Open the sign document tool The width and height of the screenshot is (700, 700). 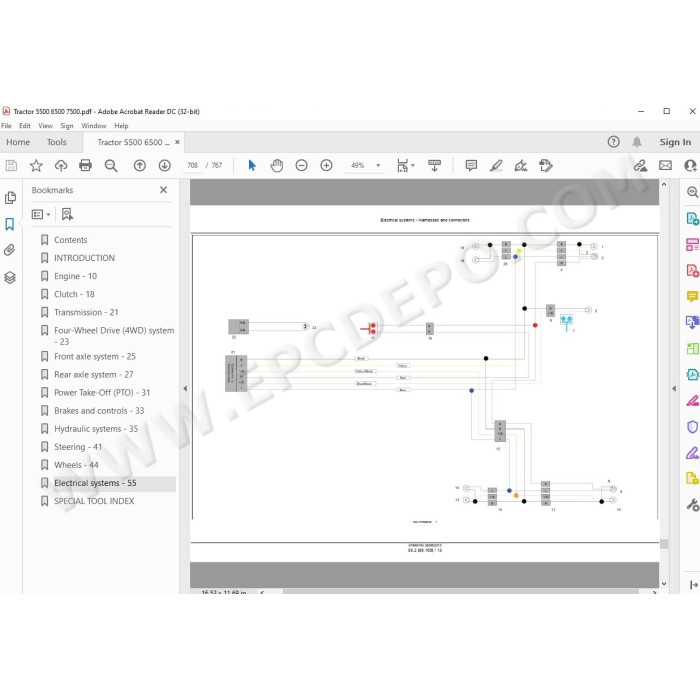(x=521, y=166)
